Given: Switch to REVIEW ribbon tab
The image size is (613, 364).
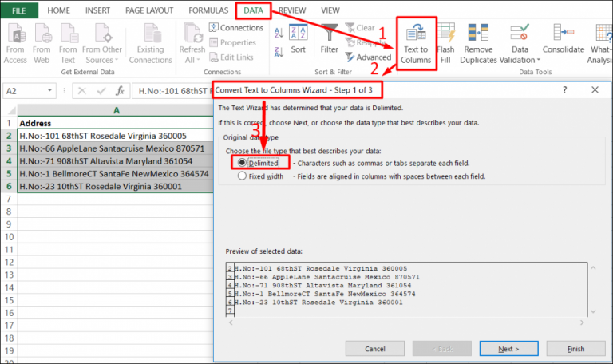Looking at the screenshot, I should tap(292, 10).
